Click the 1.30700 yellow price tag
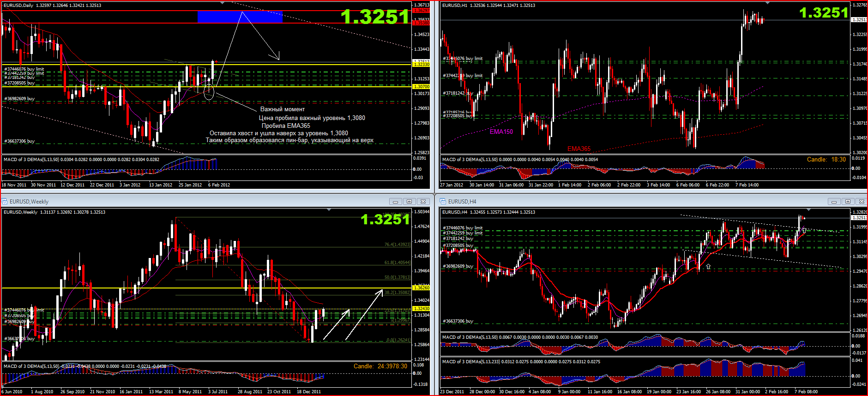The width and height of the screenshot is (868, 396). pos(421,87)
